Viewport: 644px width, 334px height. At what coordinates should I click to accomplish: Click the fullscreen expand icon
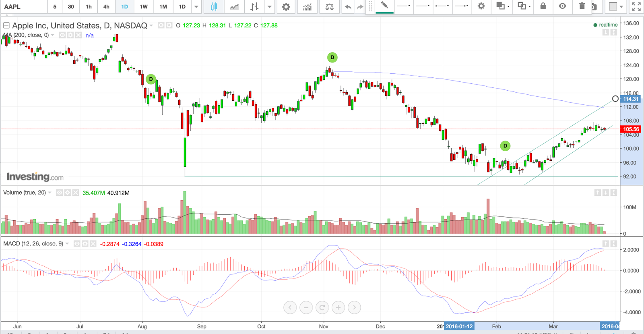(x=636, y=6)
